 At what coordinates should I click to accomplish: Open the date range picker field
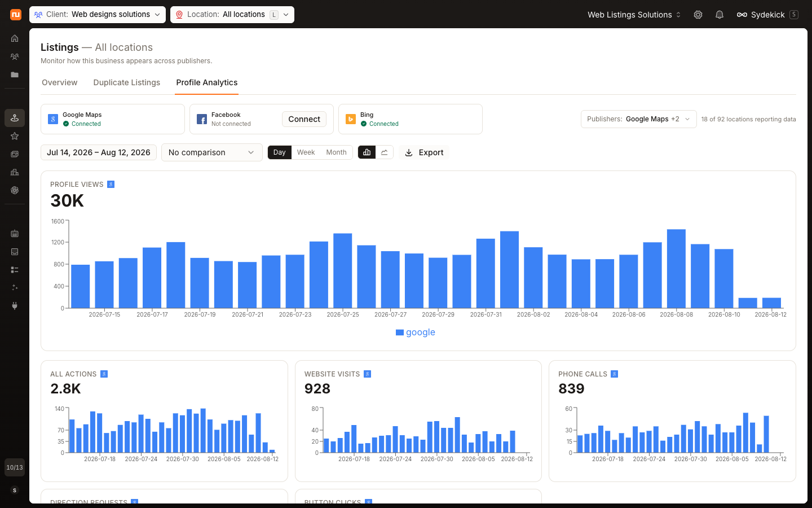99,152
